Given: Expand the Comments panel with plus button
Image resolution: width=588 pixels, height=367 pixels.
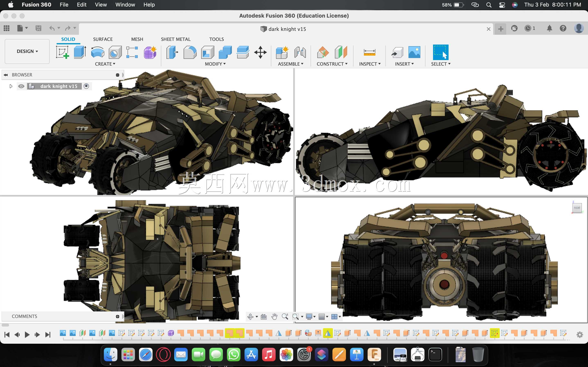Looking at the screenshot, I should tap(118, 317).
